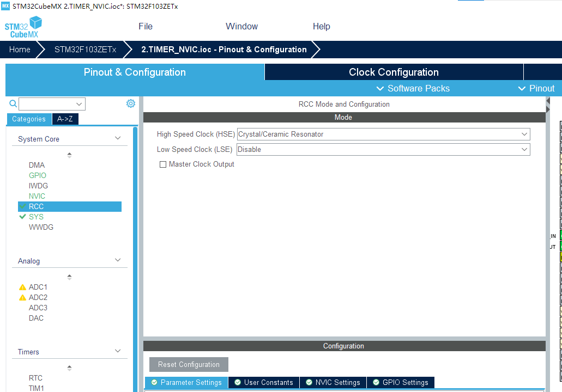The image size is (562, 392).
Task: Open the High Speed Clock (HSE) dropdown
Action: [383, 134]
